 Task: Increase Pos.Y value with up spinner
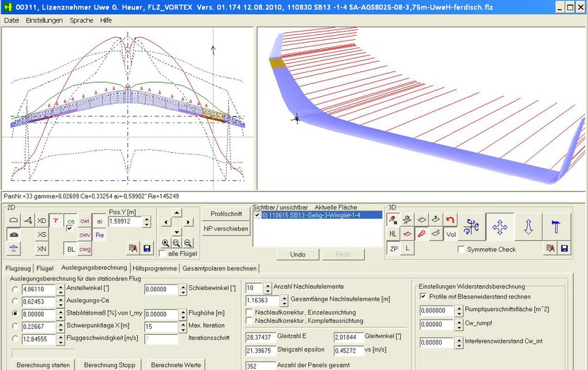click(x=146, y=219)
